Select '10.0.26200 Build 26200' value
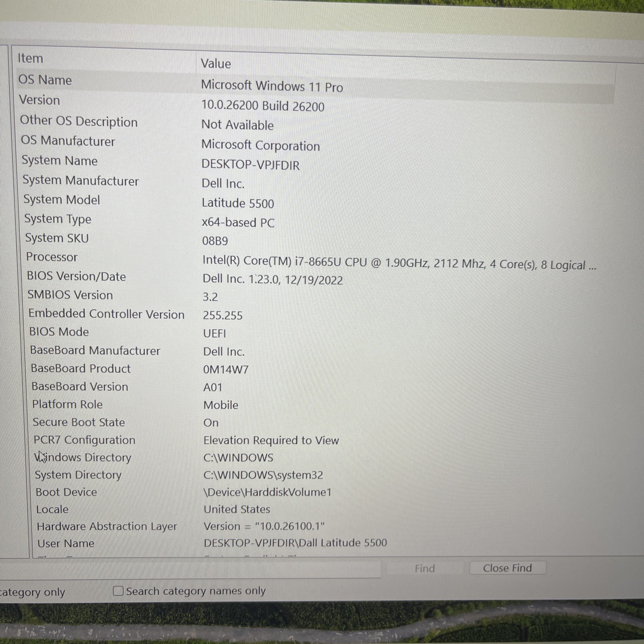The image size is (644, 644). (263, 106)
